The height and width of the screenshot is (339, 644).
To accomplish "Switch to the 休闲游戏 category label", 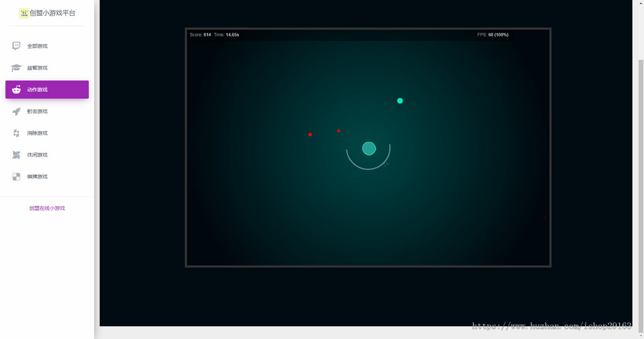I will tap(38, 155).
